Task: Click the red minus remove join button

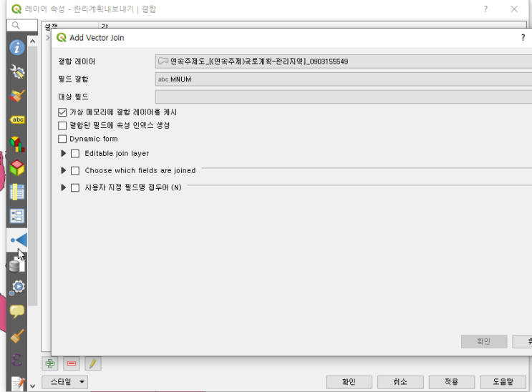Action: tap(72, 363)
